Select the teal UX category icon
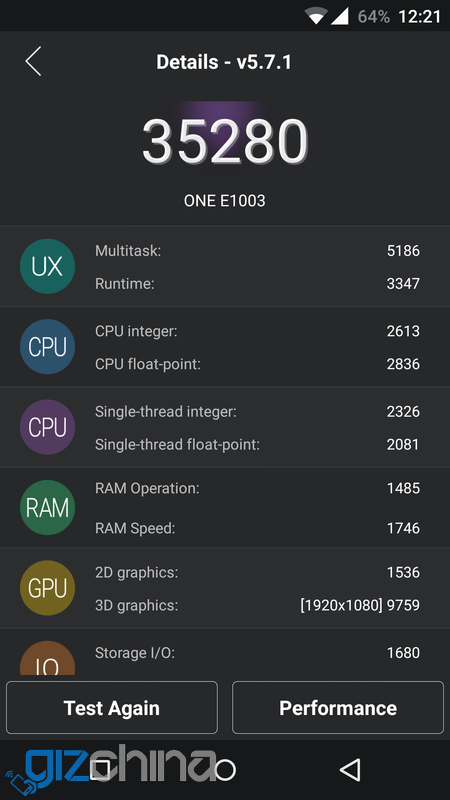The height and width of the screenshot is (800, 450). tap(47, 266)
